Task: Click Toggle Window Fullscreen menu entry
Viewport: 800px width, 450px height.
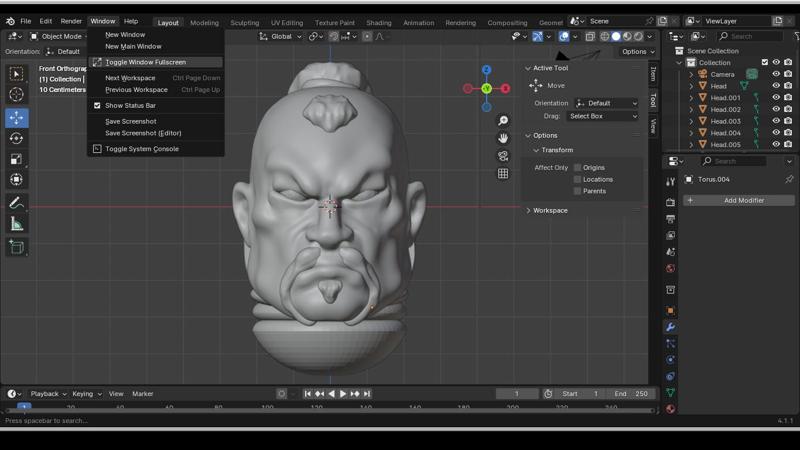Action: tap(145, 62)
